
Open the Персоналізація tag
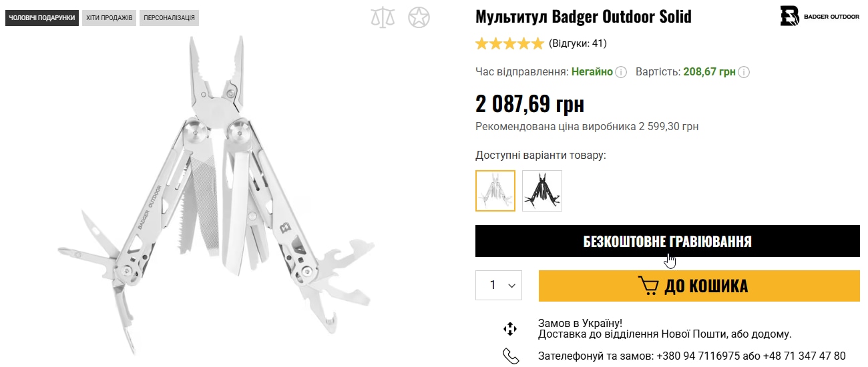pos(169,17)
